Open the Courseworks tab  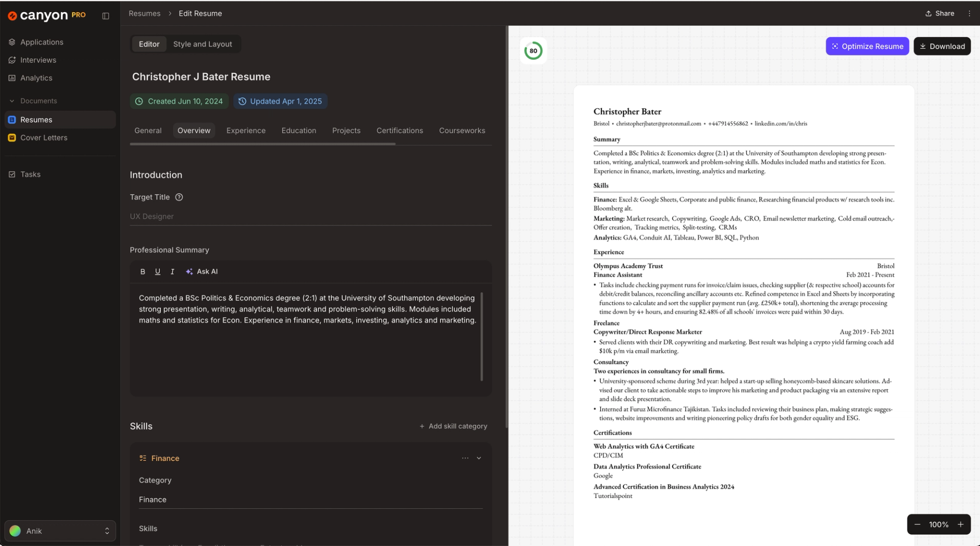click(462, 131)
